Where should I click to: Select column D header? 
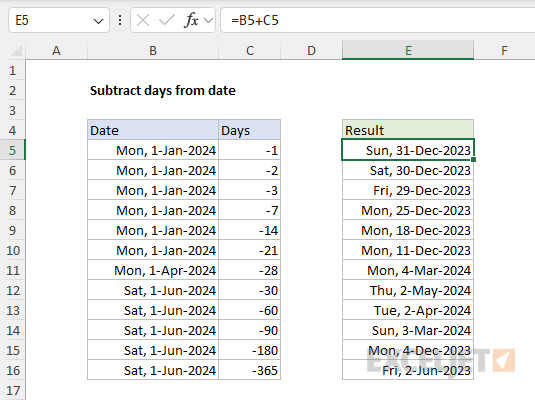311,51
